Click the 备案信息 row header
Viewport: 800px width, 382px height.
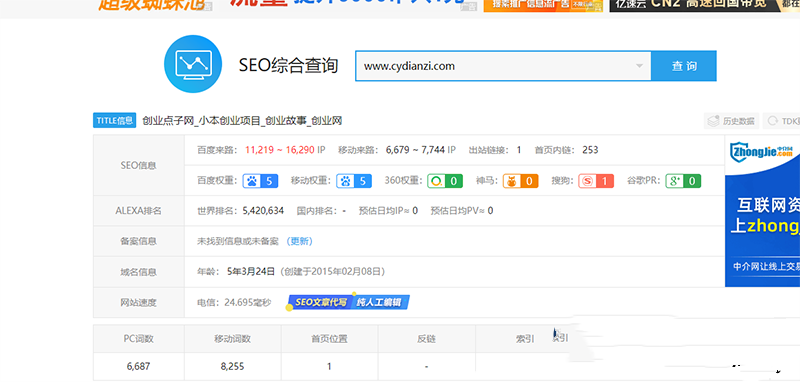click(138, 241)
